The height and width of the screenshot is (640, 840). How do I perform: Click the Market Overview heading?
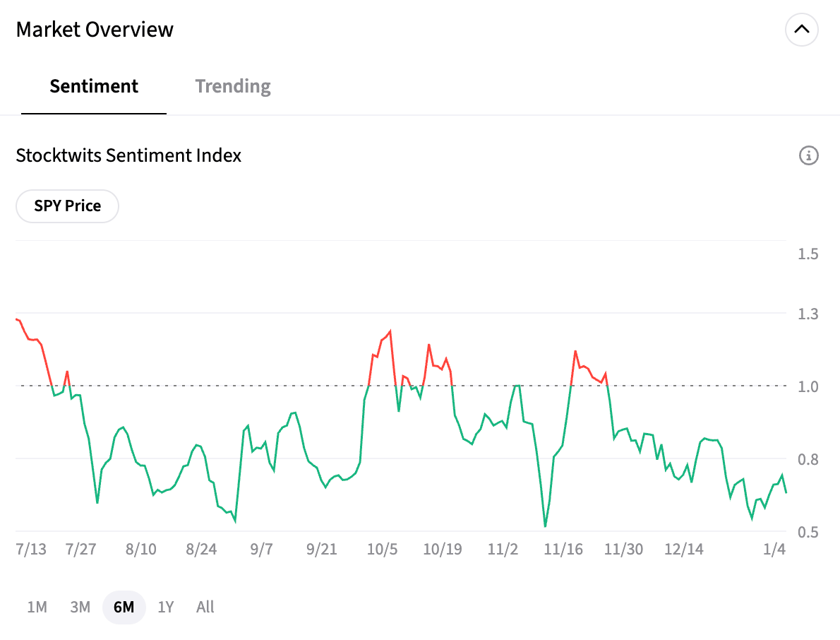click(95, 30)
